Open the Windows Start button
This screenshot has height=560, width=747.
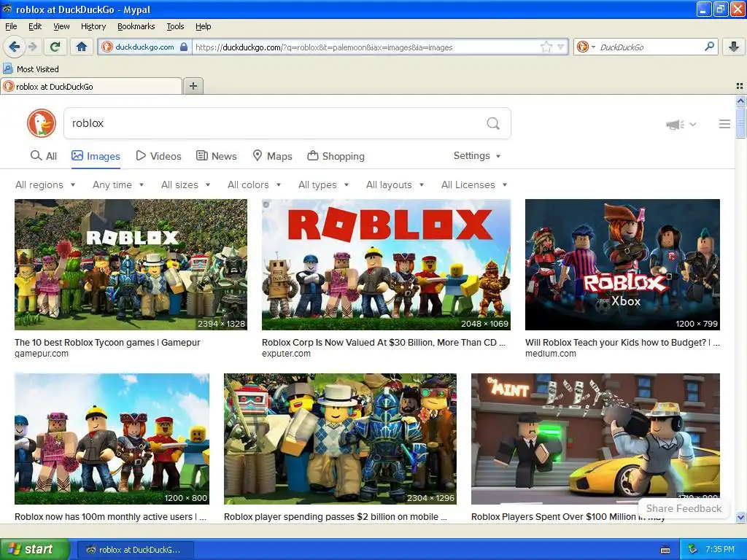click(34, 549)
